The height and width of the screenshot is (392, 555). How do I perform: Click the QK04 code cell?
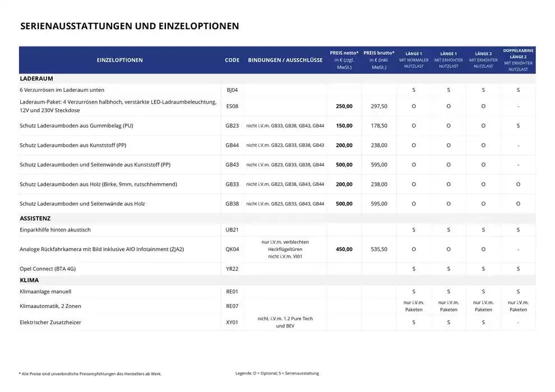click(232, 249)
